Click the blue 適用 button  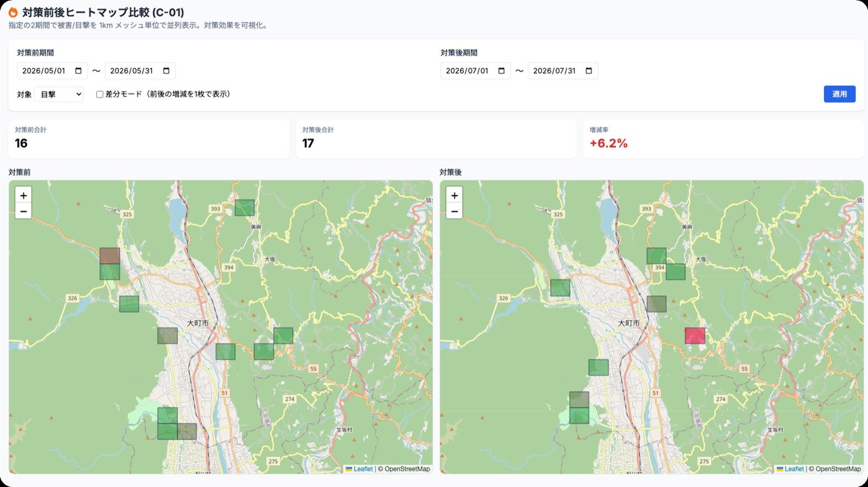[839, 94]
